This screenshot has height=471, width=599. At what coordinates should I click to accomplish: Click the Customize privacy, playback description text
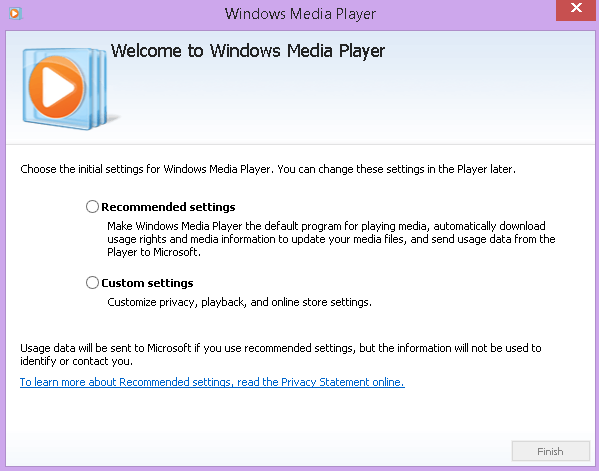pyautogui.click(x=239, y=302)
